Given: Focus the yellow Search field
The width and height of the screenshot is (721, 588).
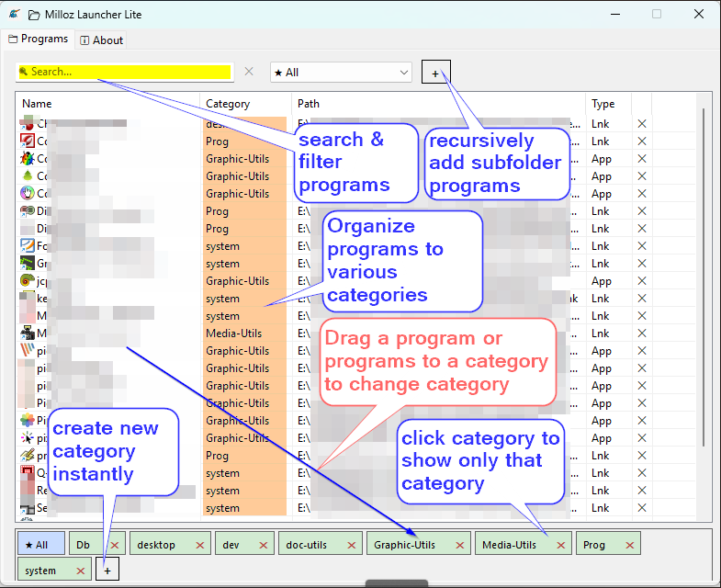Looking at the screenshot, I should tap(125, 72).
